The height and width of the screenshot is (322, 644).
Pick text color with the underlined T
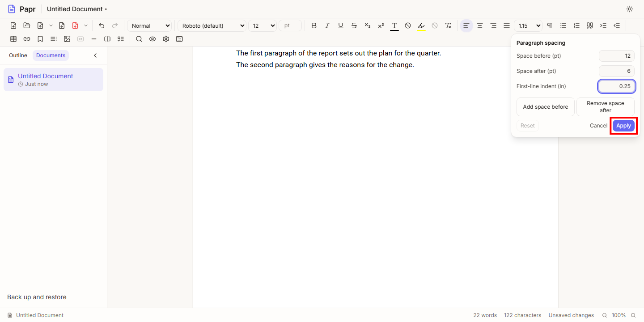point(394,25)
